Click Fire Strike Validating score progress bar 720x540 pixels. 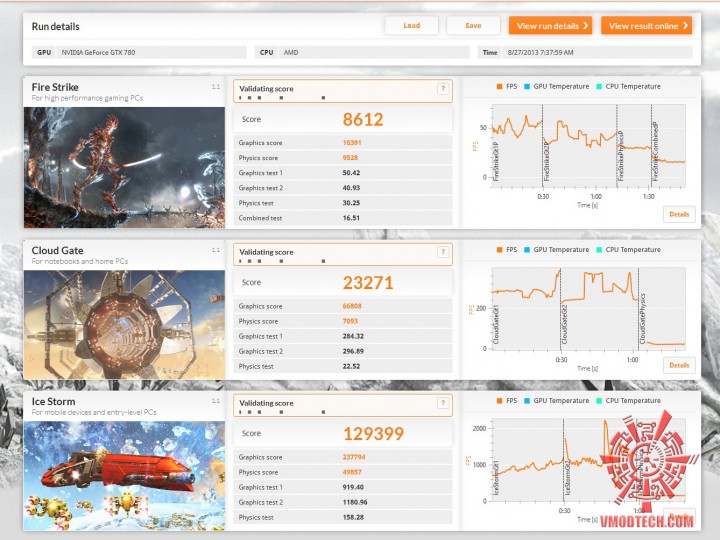pyautogui.click(x=282, y=98)
